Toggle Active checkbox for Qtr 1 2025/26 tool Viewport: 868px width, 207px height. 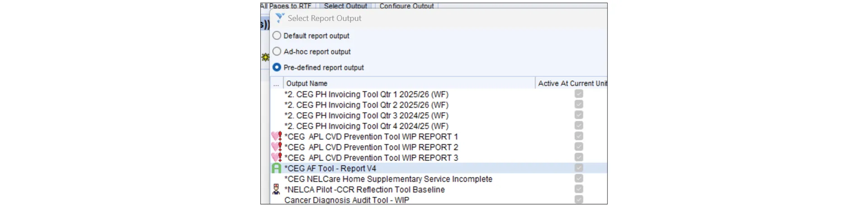pyautogui.click(x=579, y=94)
